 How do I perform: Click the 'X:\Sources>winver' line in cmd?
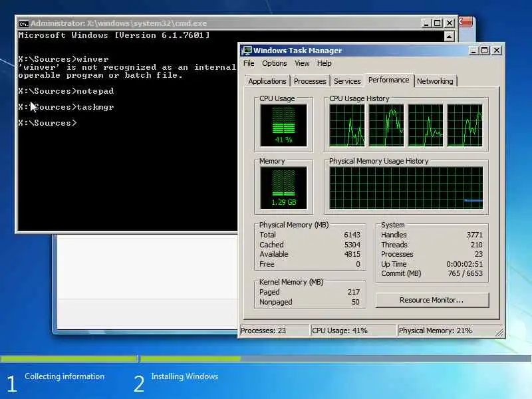tap(63, 59)
